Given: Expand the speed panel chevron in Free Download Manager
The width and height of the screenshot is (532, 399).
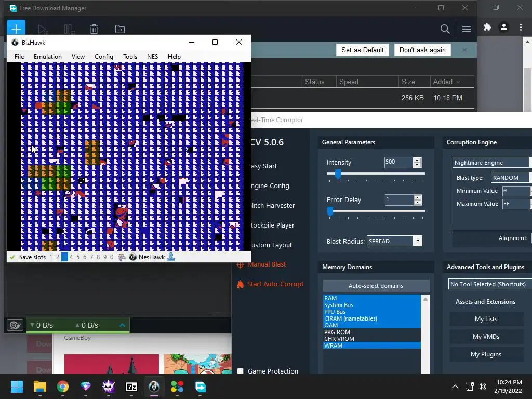Looking at the screenshot, I should pos(123,325).
